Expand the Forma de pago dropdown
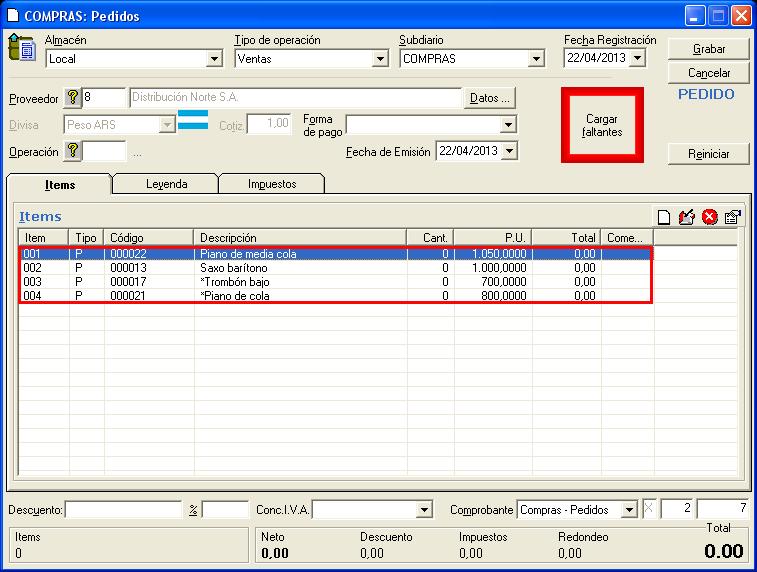Viewport: 757px width, 572px height. click(x=508, y=125)
